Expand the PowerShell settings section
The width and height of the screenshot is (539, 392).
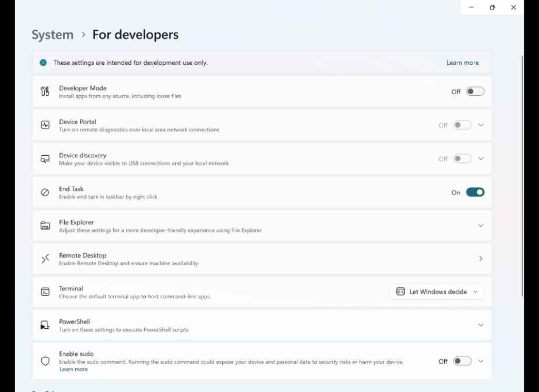coord(481,325)
